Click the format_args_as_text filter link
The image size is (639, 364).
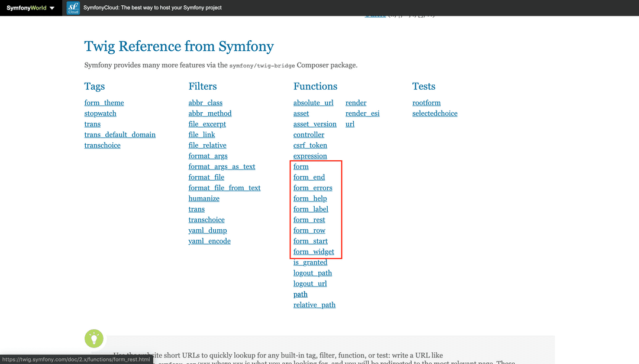[221, 166]
